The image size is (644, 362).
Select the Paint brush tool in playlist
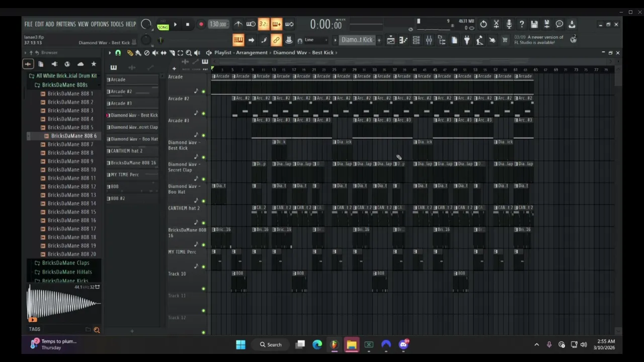click(138, 53)
